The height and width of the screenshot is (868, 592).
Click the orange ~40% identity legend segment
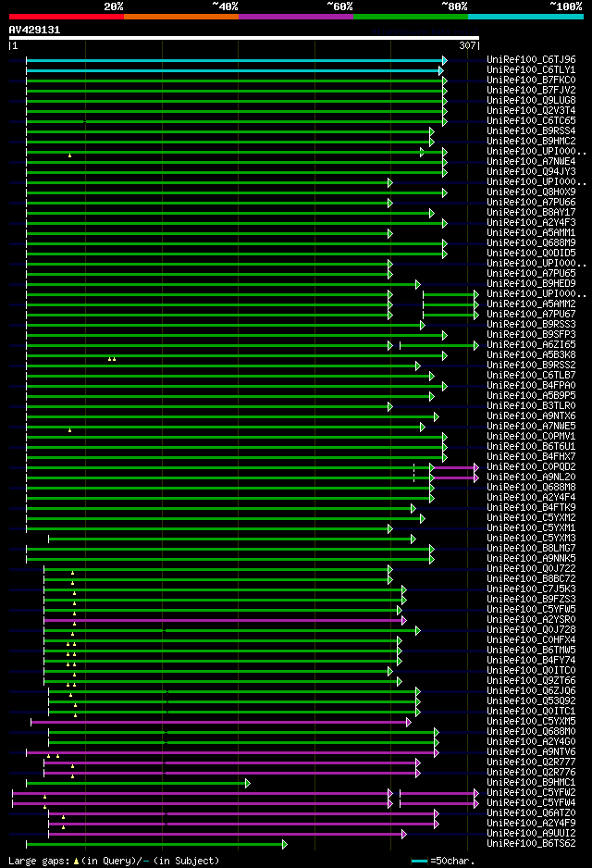[181, 17]
